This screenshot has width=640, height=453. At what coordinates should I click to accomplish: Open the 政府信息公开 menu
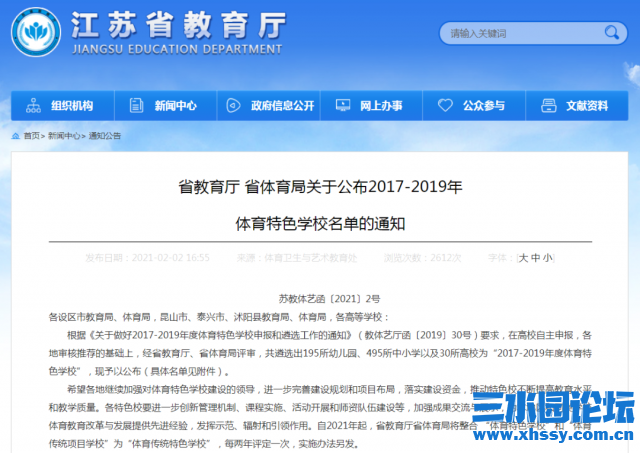pyautogui.click(x=269, y=106)
